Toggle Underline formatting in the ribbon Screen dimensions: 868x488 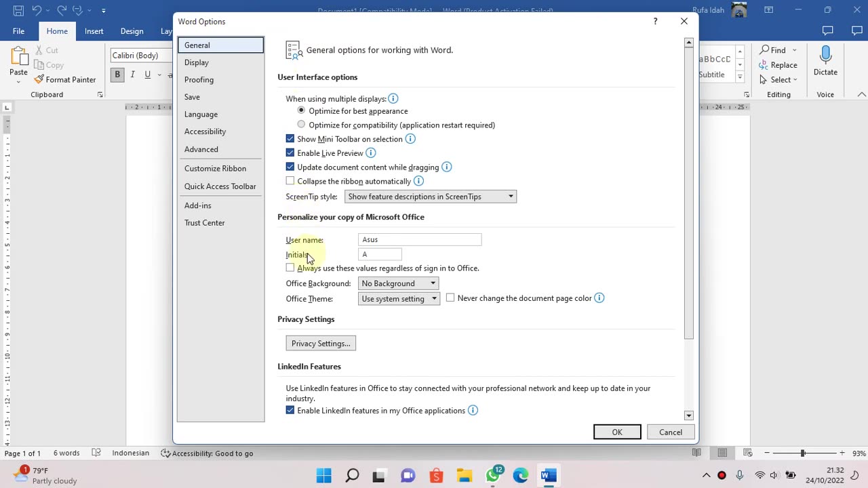tap(147, 75)
